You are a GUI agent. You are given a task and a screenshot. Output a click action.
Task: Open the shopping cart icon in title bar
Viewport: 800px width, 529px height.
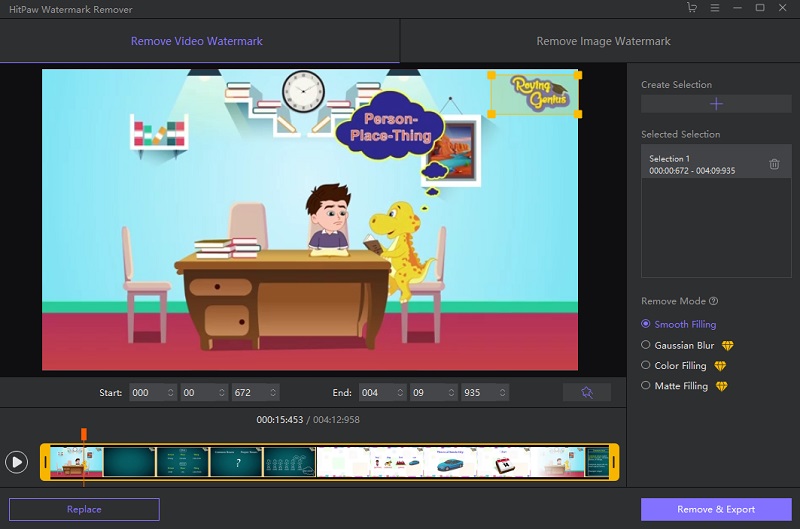click(x=691, y=9)
